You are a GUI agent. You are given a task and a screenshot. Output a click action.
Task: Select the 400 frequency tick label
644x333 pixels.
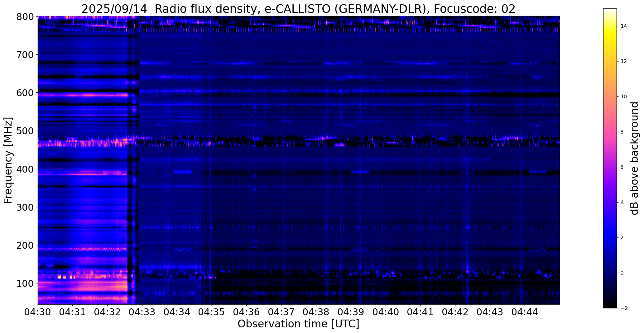tap(25, 169)
